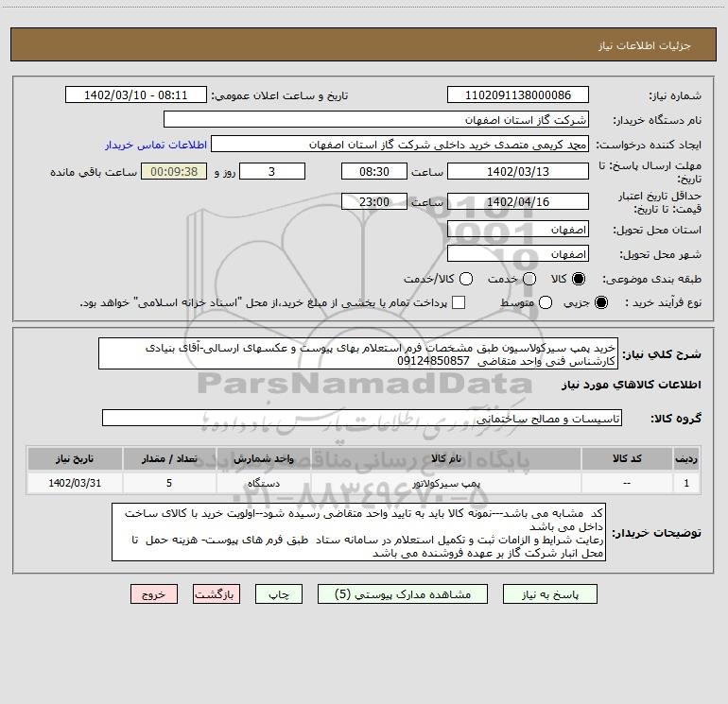
Task: Click the پاسخ به نیاز button
Action: point(549,594)
